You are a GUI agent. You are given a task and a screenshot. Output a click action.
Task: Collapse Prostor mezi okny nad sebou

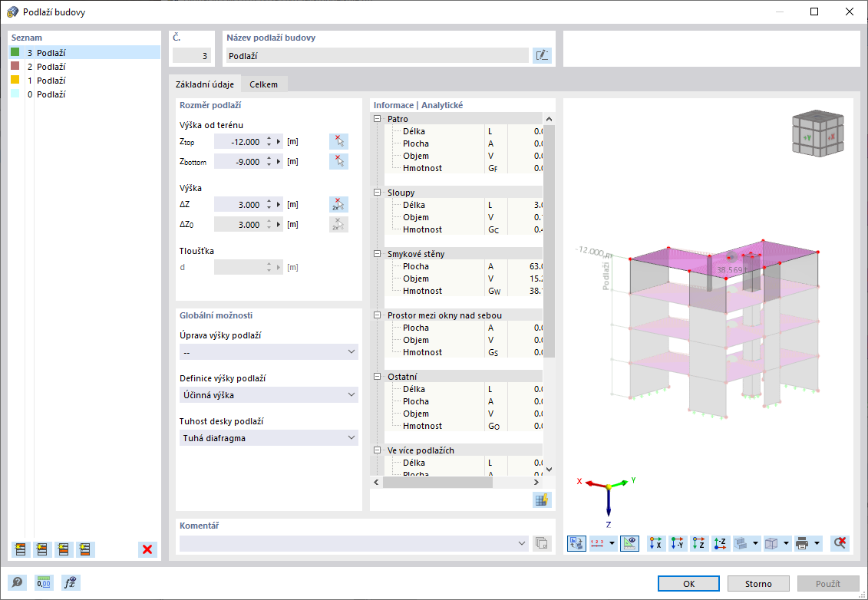[x=378, y=315]
